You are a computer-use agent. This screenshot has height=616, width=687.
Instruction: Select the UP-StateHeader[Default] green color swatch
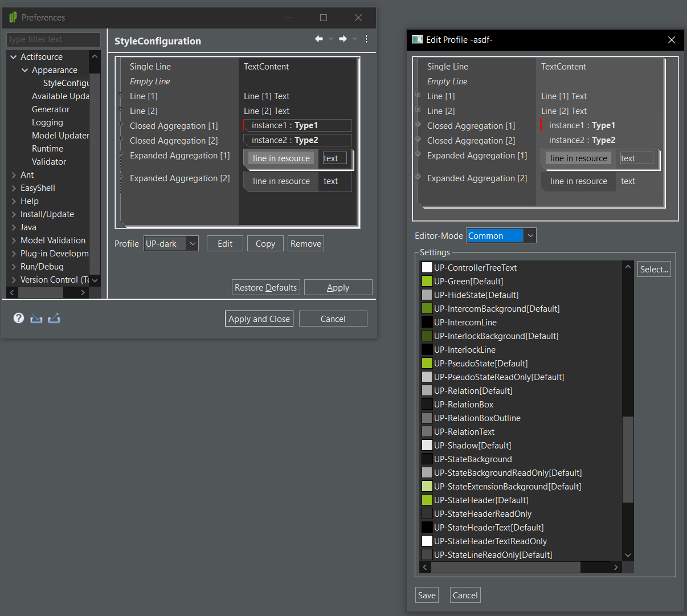(x=427, y=500)
